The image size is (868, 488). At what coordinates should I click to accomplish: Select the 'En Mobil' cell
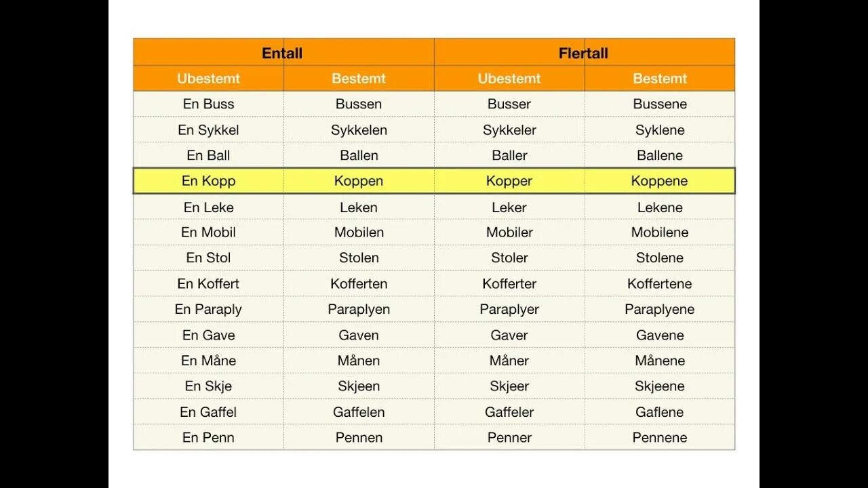[x=209, y=232]
